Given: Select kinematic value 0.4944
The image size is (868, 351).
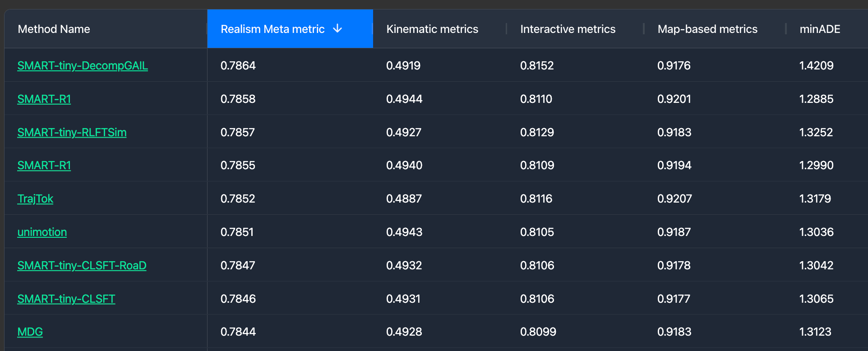Looking at the screenshot, I should tap(404, 99).
